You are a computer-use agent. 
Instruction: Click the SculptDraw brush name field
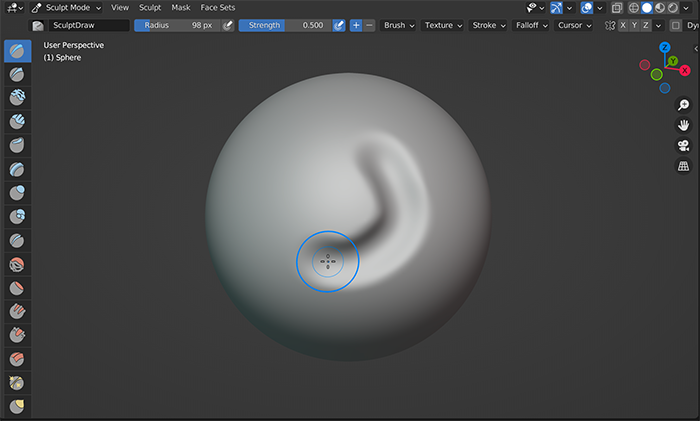point(89,25)
